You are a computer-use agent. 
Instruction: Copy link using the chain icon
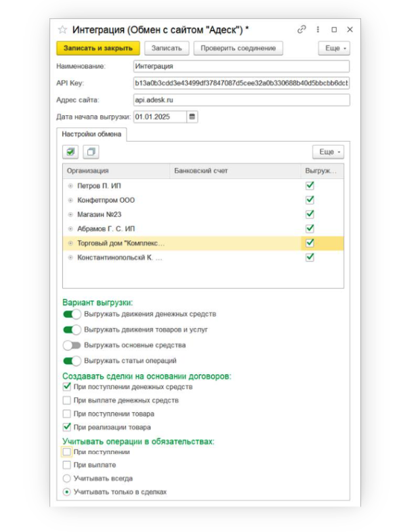pyautogui.click(x=301, y=30)
